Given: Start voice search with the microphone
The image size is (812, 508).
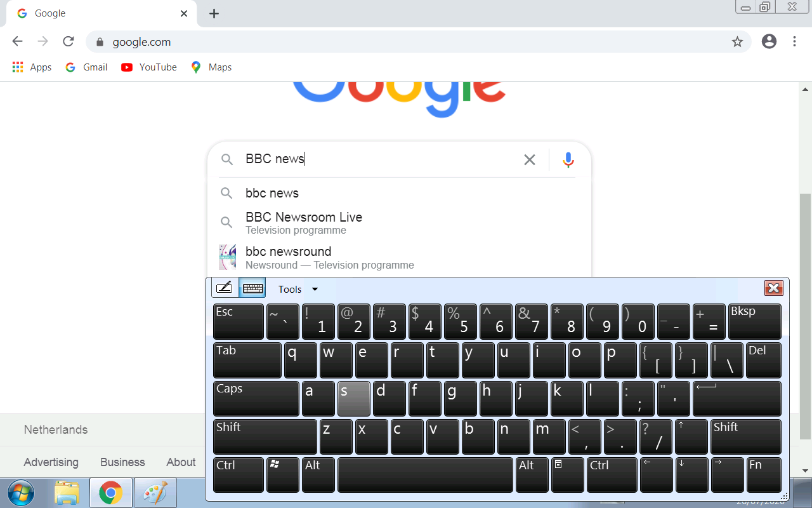Looking at the screenshot, I should tap(568, 159).
